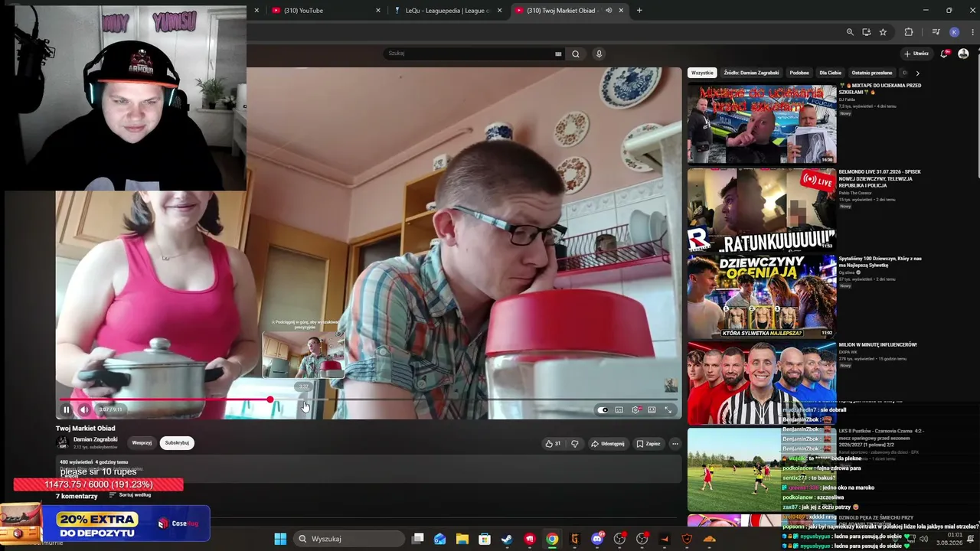
Task: Select the Wszystkie filter chip
Action: click(702, 73)
